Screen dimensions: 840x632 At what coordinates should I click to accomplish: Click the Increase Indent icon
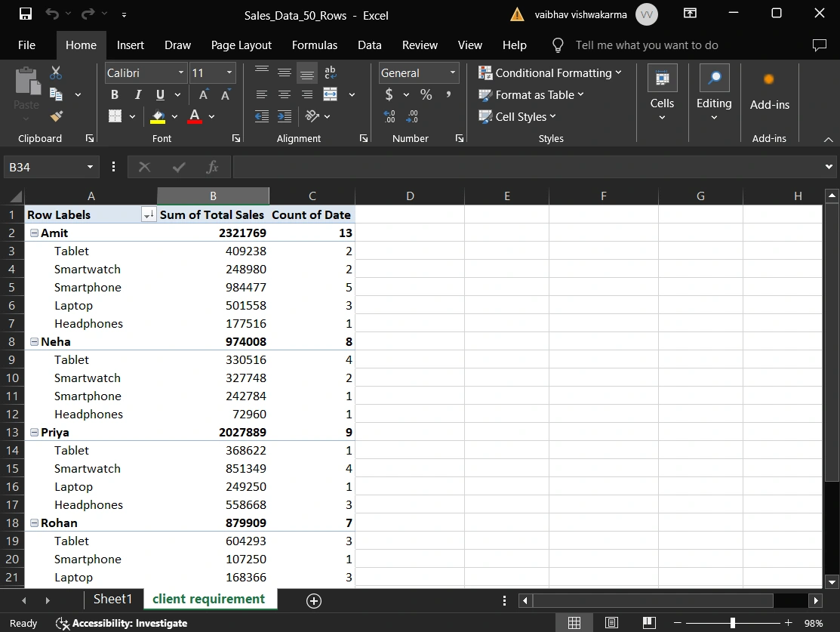(x=285, y=116)
